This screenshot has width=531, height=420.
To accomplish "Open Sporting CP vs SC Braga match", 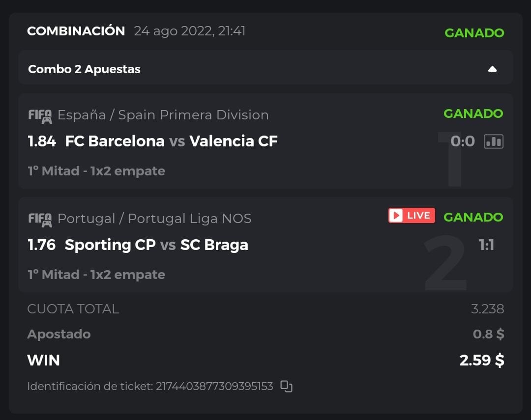I will [x=156, y=245].
